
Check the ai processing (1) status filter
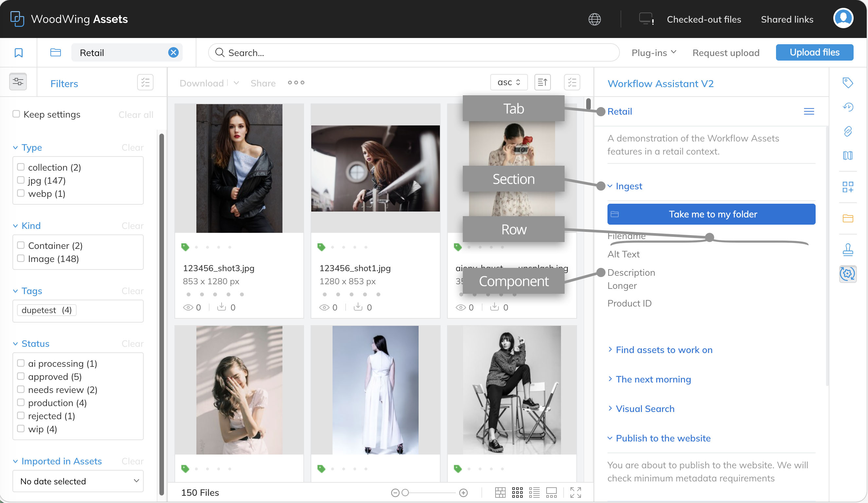(21, 363)
